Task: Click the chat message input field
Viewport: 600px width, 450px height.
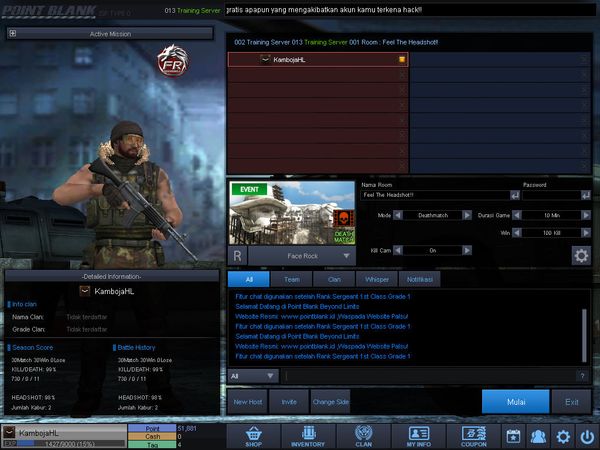Action: (430, 376)
